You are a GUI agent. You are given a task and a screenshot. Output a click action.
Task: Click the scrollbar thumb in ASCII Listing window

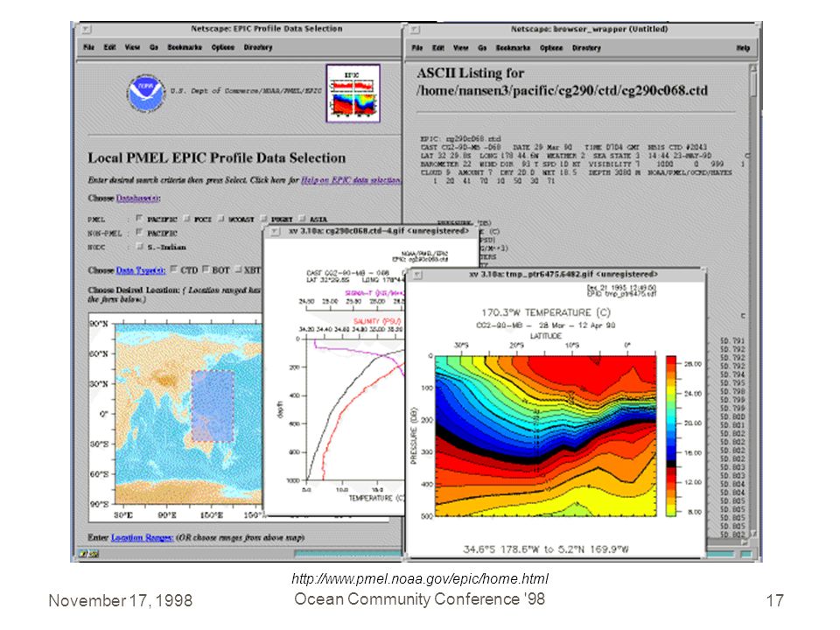[x=753, y=85]
